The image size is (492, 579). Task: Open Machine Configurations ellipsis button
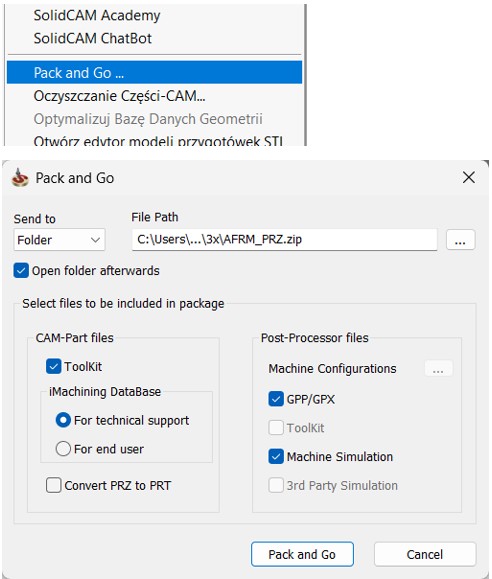click(438, 369)
